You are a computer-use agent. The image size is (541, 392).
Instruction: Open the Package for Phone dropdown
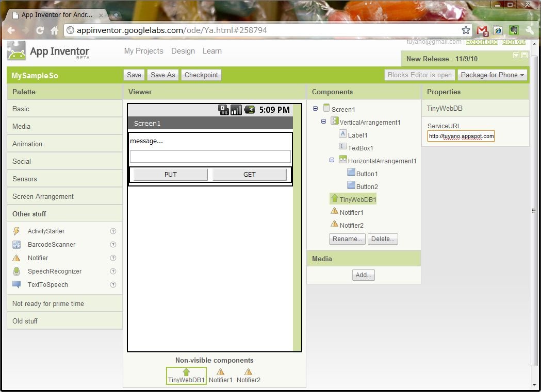tap(492, 75)
